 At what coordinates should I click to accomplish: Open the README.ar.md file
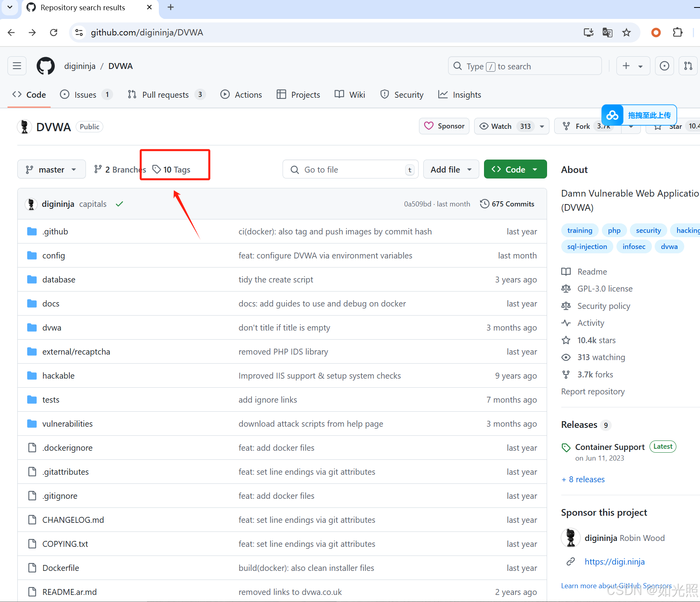pos(69,592)
